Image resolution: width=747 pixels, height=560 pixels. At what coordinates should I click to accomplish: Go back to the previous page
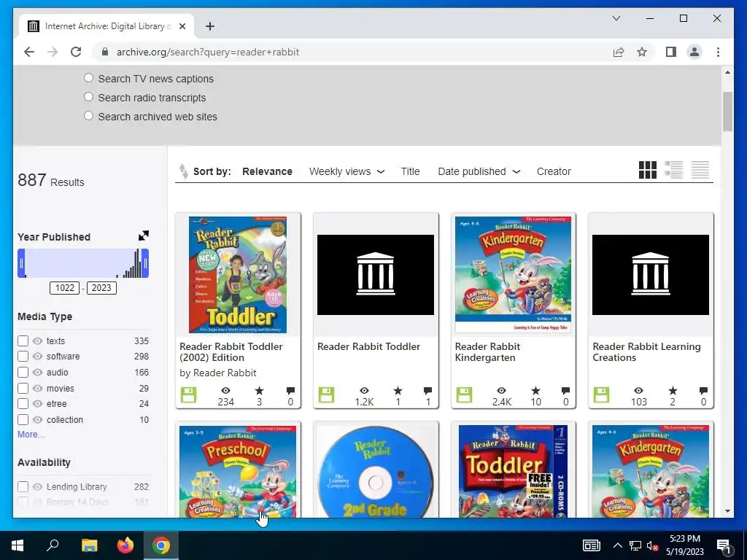(x=29, y=52)
